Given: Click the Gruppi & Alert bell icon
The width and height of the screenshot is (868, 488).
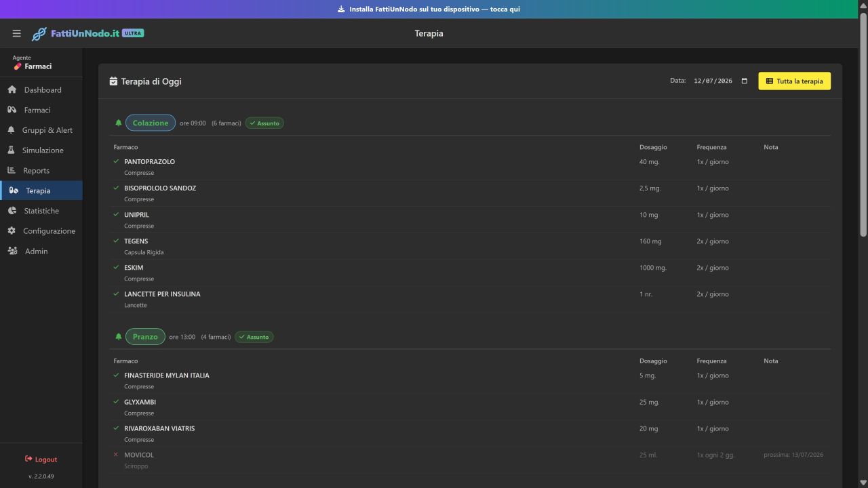Looking at the screenshot, I should coord(11,130).
